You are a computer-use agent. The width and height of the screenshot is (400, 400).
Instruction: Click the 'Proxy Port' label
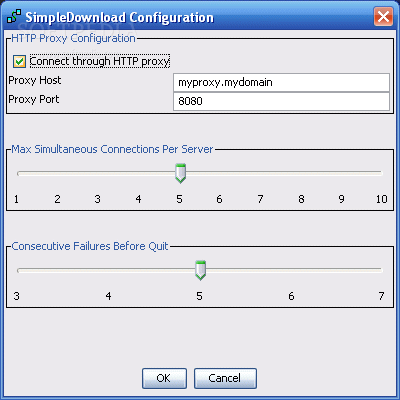click(x=34, y=99)
